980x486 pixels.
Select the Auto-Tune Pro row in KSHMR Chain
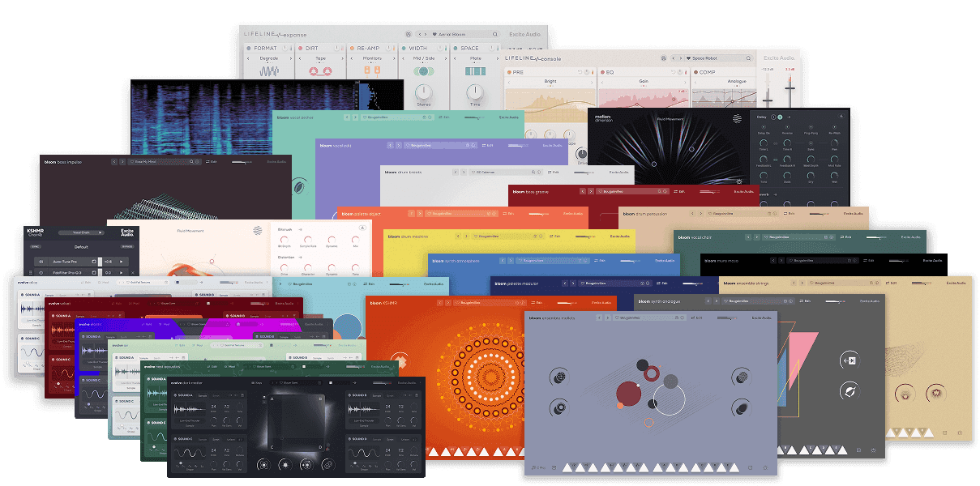coord(81,262)
